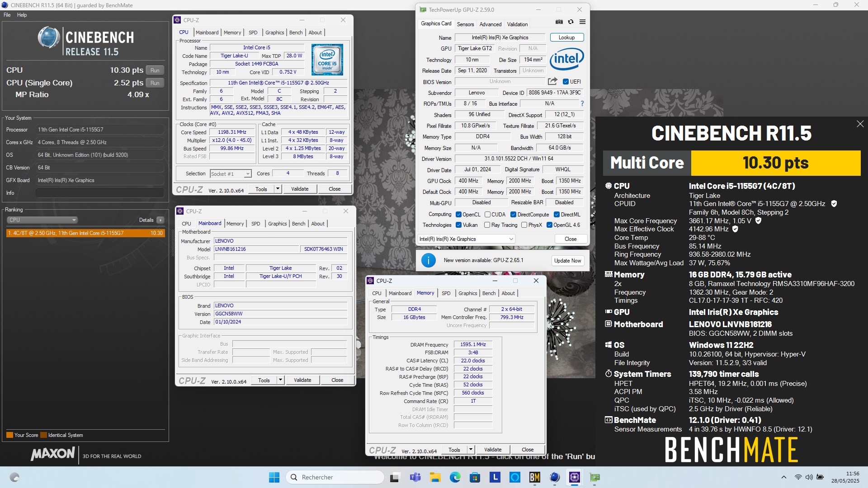Click the BIOS share/export icon in GPU-Z
This screenshot has height=488, width=868.
[x=552, y=81]
